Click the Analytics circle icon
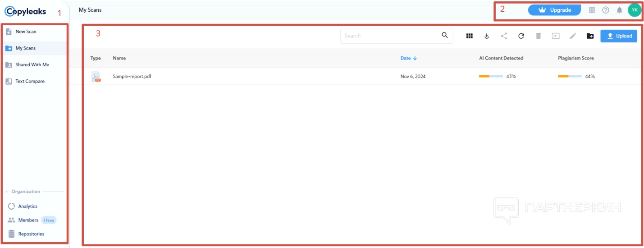Screen dimensions: 644x248 point(12,206)
